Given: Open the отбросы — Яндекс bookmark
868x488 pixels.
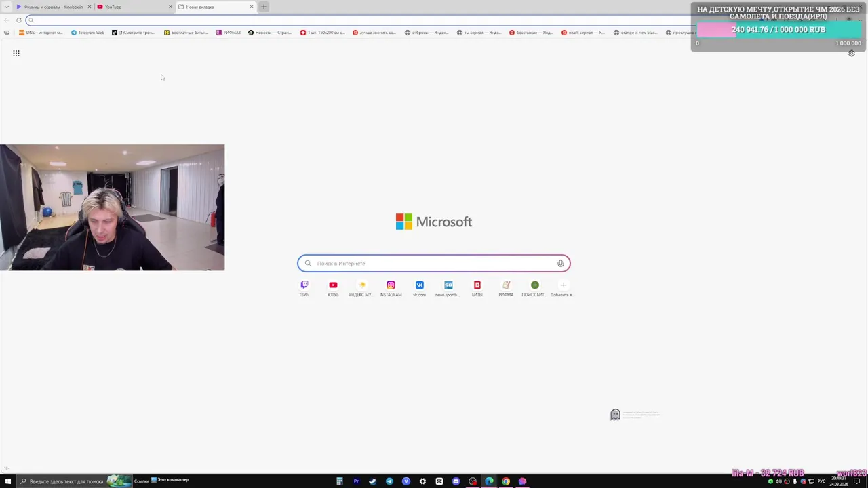Looking at the screenshot, I should coord(427,33).
